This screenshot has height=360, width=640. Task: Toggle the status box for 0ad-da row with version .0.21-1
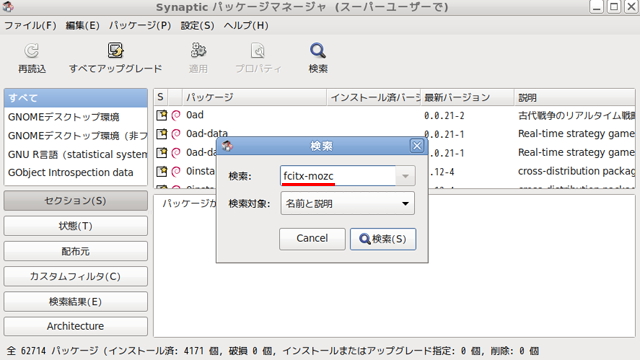(x=162, y=153)
